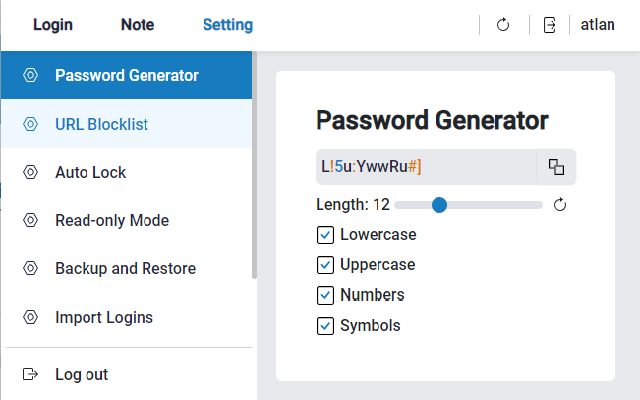Open the Note tab
The height and width of the screenshot is (400, 640).
[x=137, y=25]
